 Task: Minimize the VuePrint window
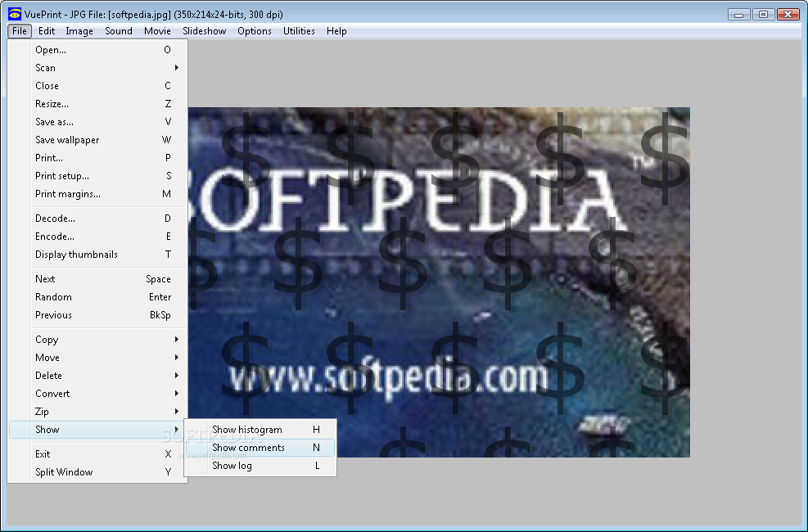coord(738,15)
